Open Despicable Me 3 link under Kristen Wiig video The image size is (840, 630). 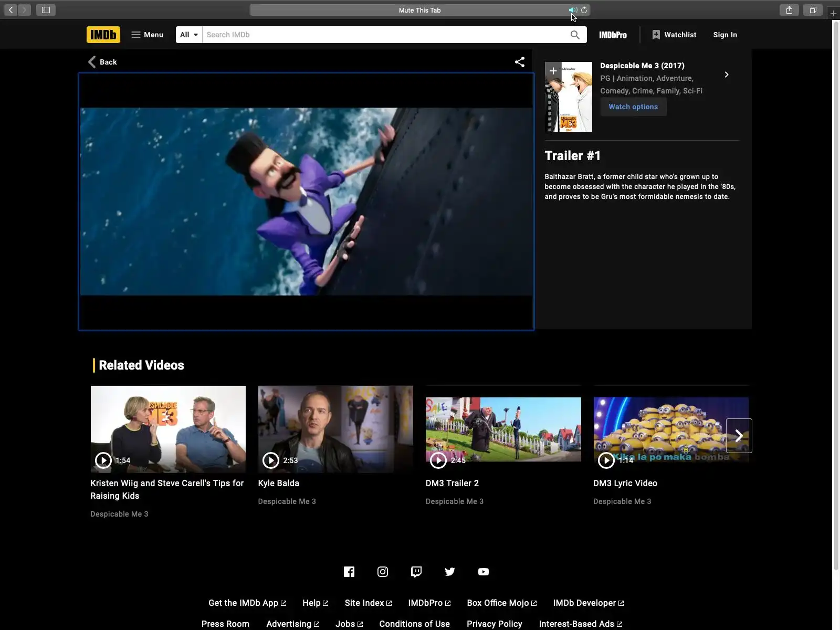click(x=119, y=514)
